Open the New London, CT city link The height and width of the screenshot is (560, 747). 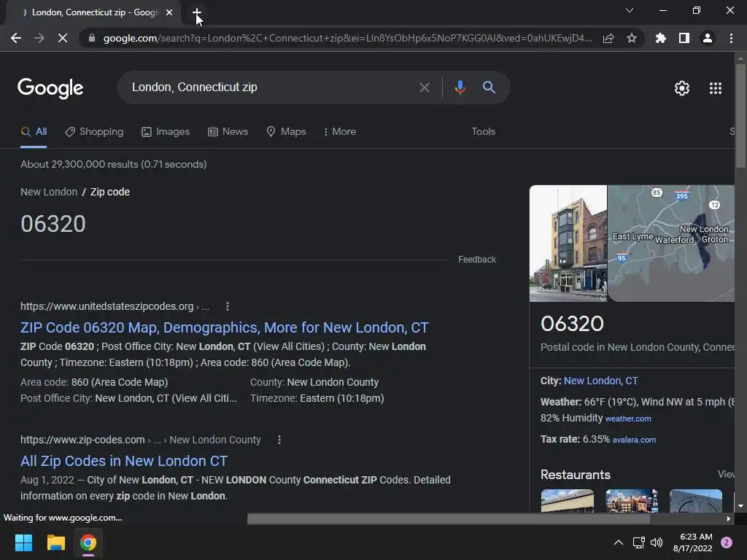click(x=600, y=381)
